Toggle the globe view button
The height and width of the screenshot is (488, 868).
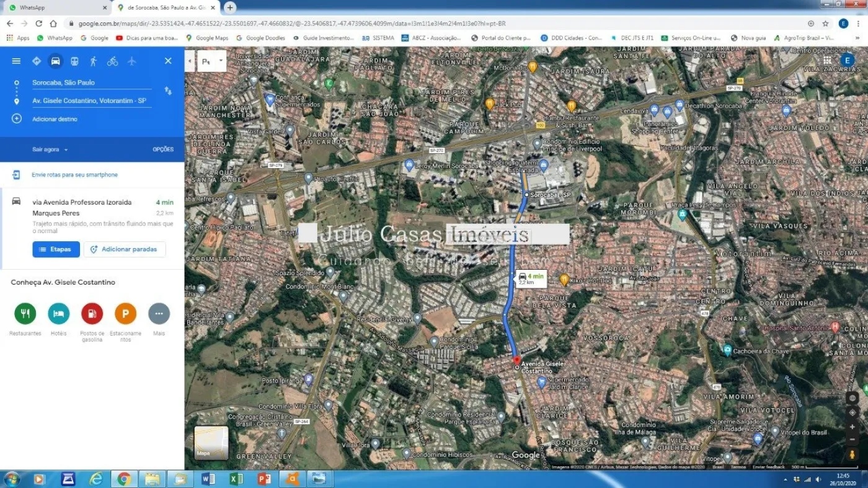click(x=852, y=397)
